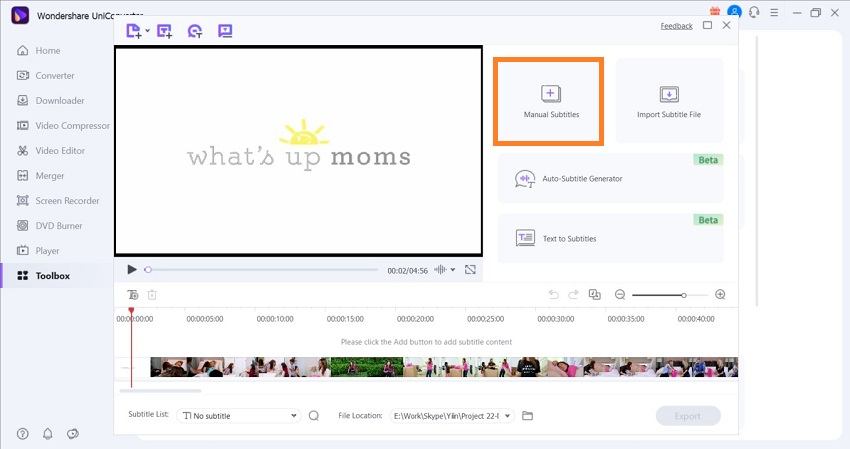Open the Feedback link

click(x=676, y=26)
